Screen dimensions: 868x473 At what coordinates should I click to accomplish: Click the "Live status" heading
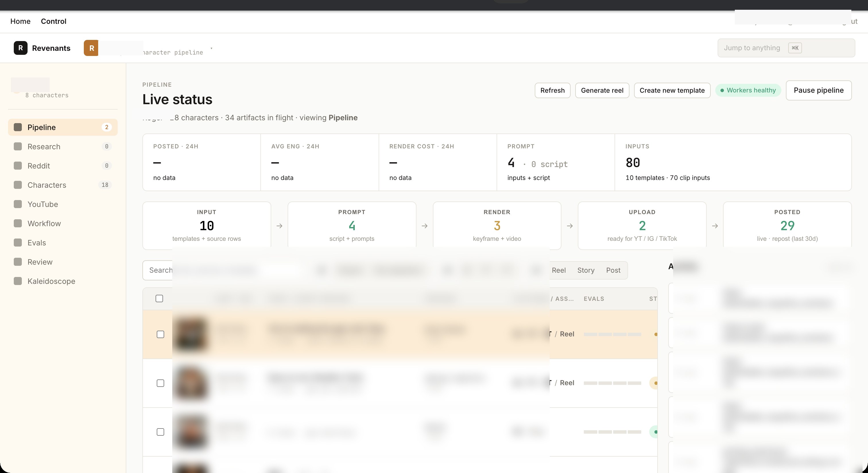pos(177,99)
